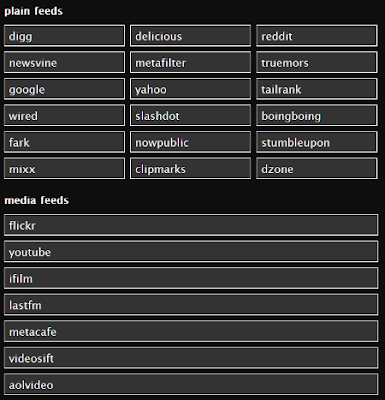The image size is (385, 400).
Task: Select the truemors feed
Action: (317, 62)
